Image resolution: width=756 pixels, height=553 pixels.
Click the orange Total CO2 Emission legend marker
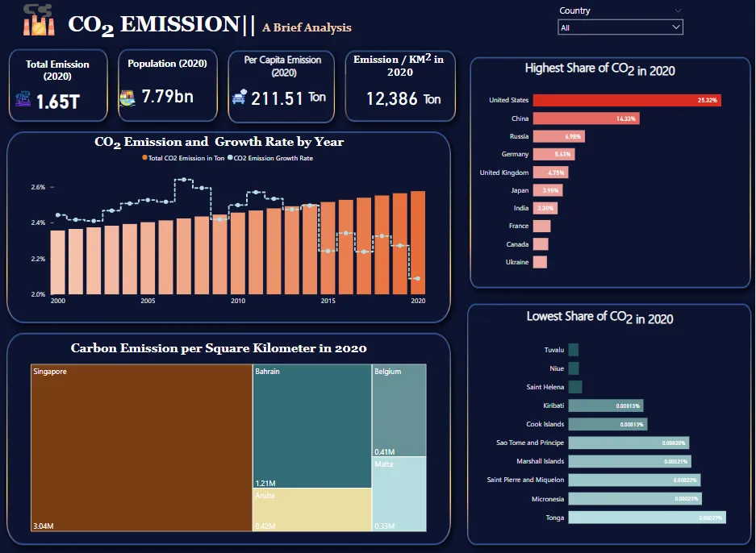144,157
